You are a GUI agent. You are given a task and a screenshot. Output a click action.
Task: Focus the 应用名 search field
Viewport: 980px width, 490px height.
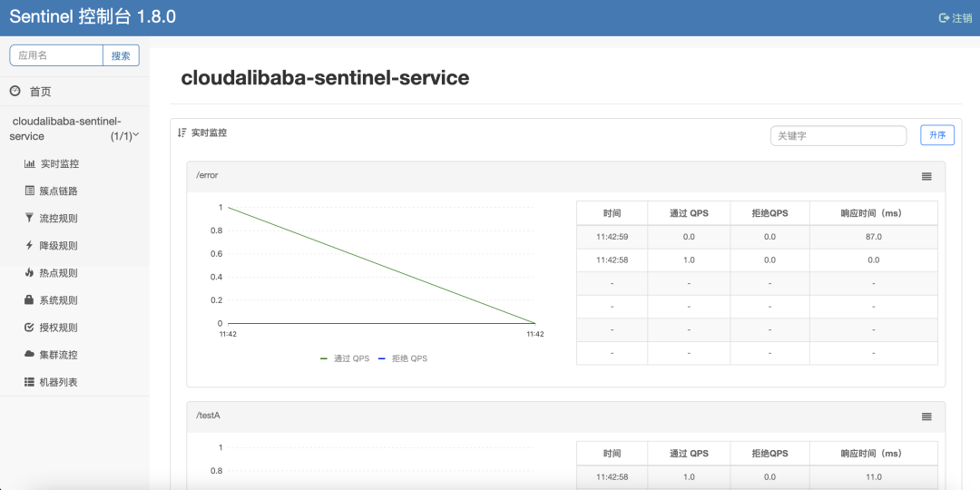tap(56, 55)
